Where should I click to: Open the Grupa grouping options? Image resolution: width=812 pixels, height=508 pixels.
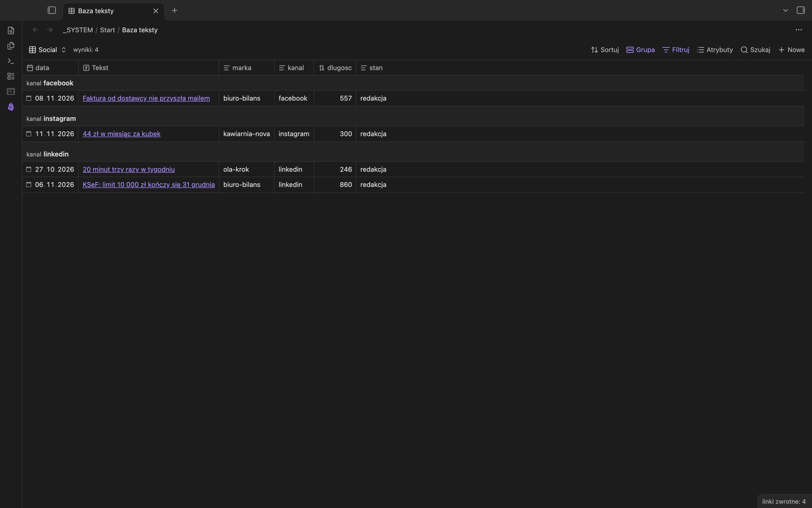pos(640,50)
